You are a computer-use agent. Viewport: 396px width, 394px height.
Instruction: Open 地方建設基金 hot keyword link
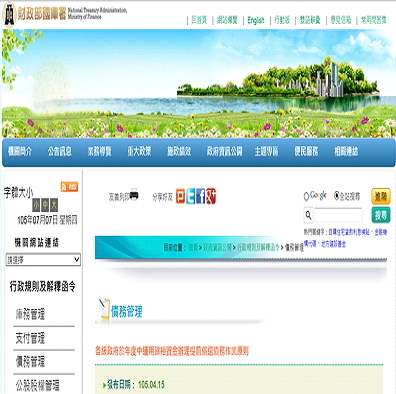pos(333,244)
